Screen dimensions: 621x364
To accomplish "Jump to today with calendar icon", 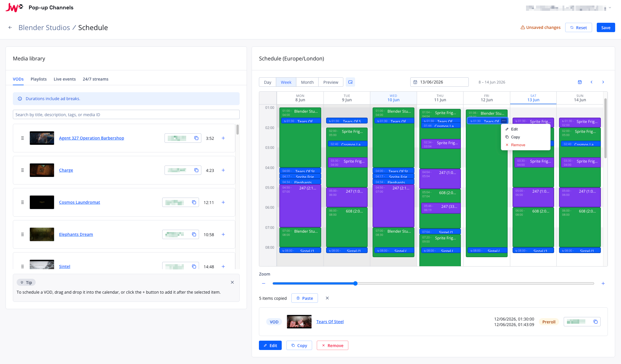I will 580,82.
